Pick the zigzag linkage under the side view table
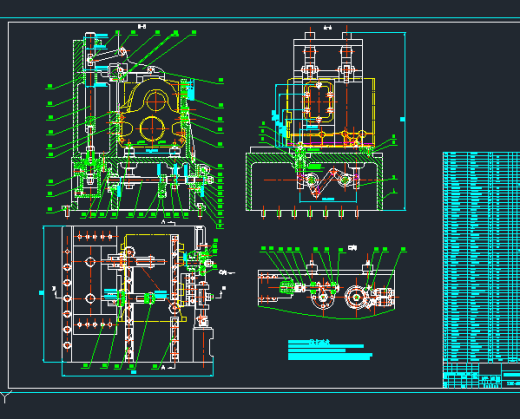 328,183
